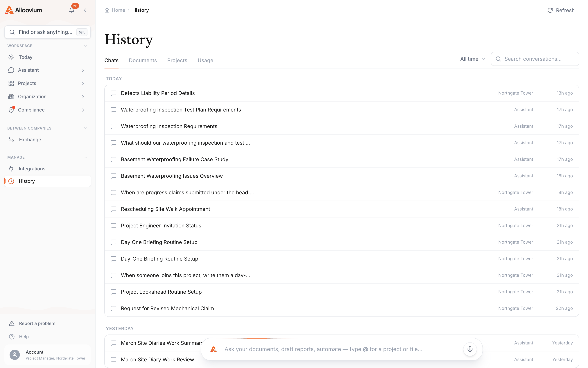588x368 pixels.
Task: Click chat icon for Project Lookahead Routine Setup
Action: pyautogui.click(x=114, y=292)
